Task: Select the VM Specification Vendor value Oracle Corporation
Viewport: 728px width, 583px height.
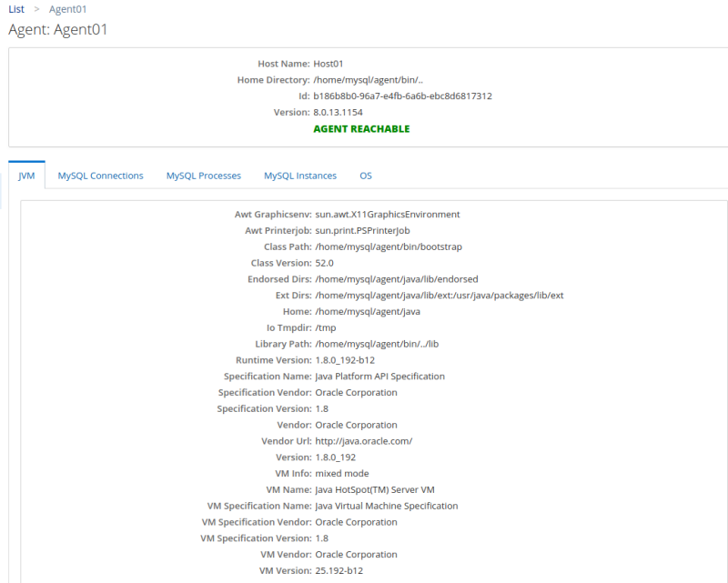Action: 356,522
